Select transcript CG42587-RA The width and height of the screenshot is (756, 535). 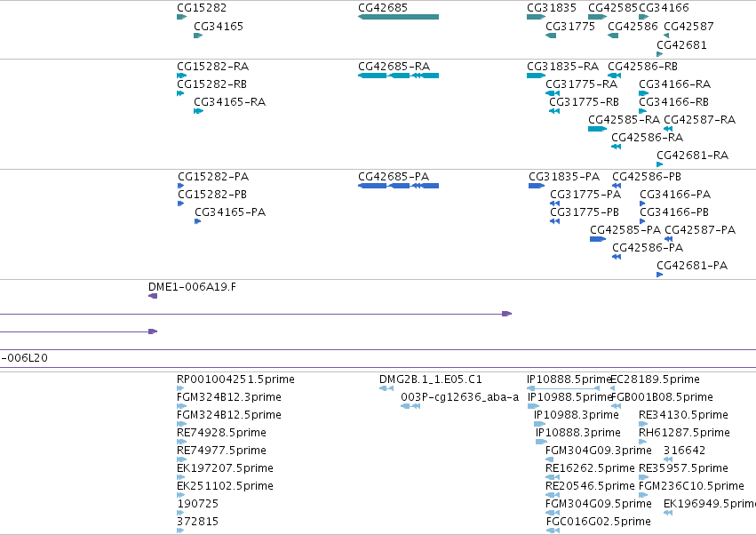pos(700,120)
